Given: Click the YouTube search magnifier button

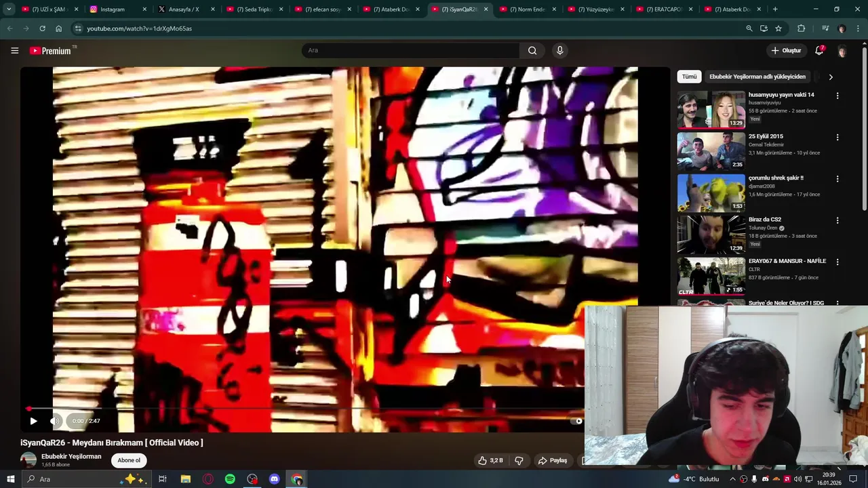Looking at the screenshot, I should point(532,50).
